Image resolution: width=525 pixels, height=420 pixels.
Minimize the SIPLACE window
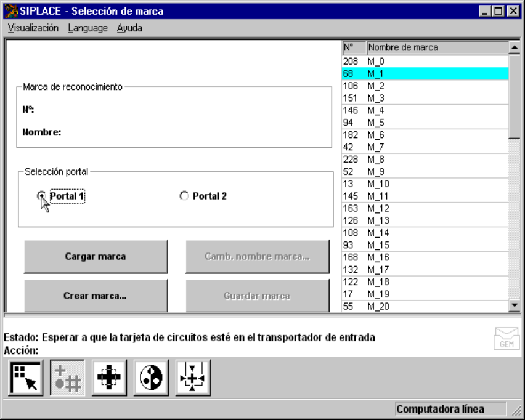(x=485, y=11)
